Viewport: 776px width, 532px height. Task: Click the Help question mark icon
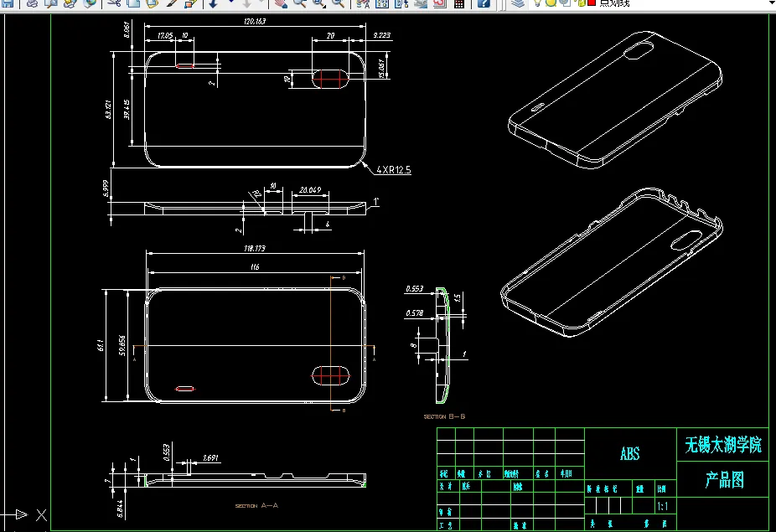click(484, 4)
